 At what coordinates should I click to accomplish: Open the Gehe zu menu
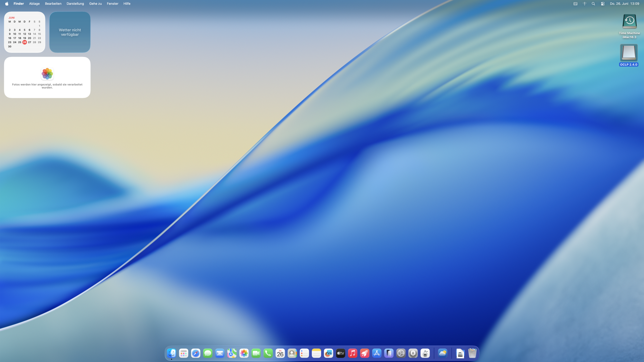click(95, 4)
